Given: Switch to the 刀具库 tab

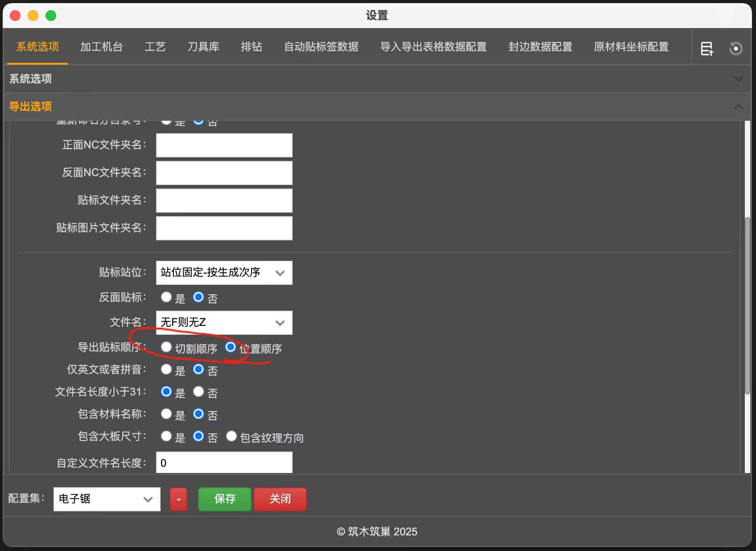Looking at the screenshot, I should click(203, 47).
